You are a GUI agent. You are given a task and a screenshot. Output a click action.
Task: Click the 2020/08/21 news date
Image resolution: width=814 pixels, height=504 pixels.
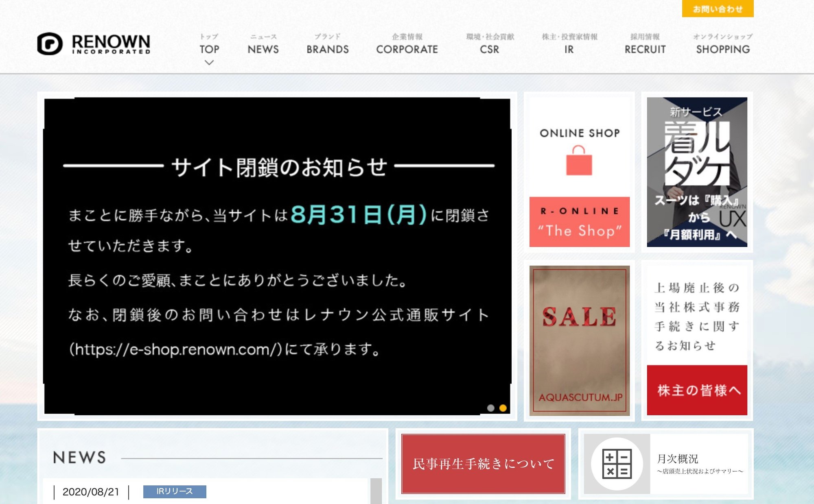(91, 492)
